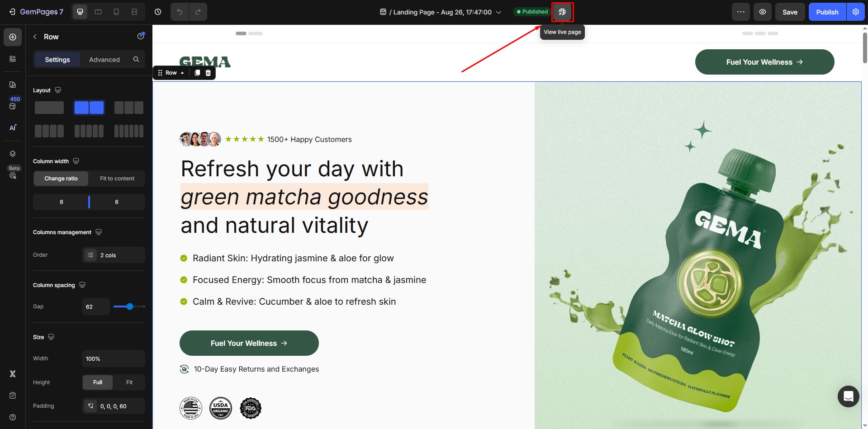Open the live chat support bubble
Screen dimensions: 868x429
point(849,396)
